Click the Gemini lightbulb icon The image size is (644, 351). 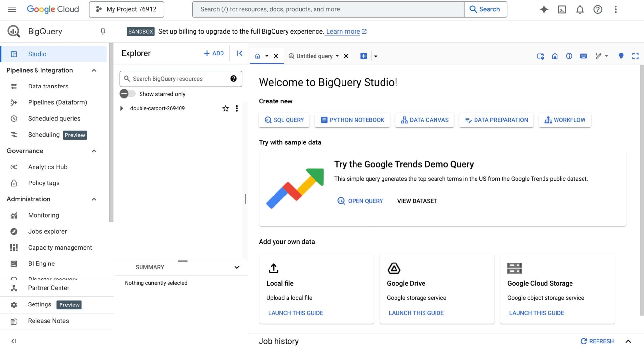click(x=621, y=56)
